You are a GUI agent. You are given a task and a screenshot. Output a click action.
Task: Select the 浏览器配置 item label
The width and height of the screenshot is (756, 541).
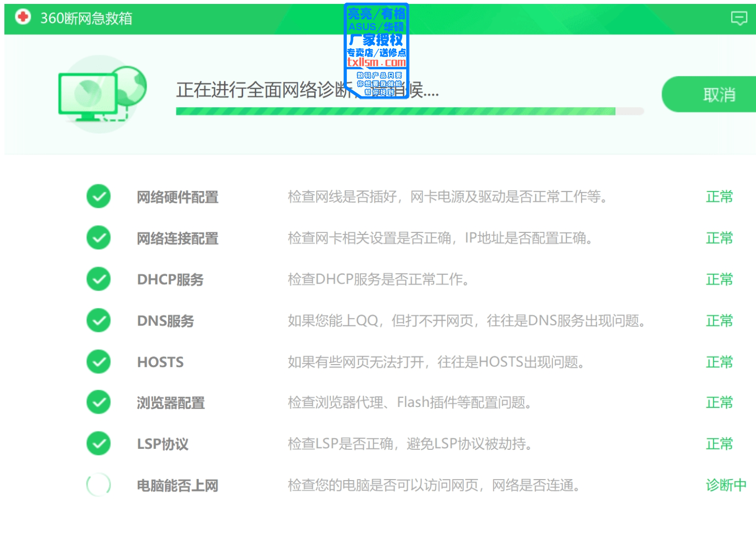[170, 403]
